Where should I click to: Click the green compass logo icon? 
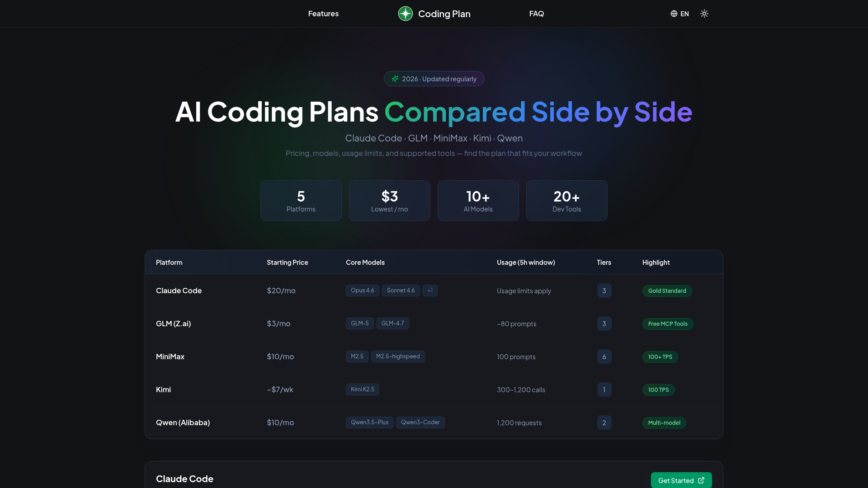click(405, 14)
